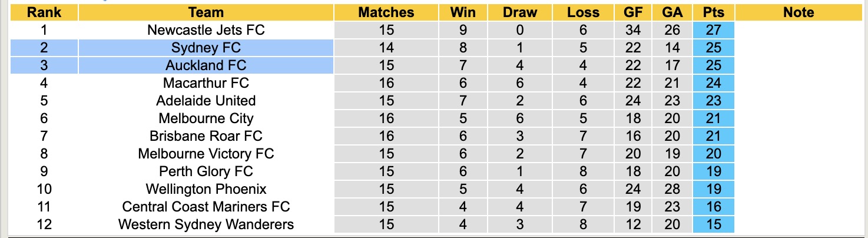Open Macarthur FC team entry

pyautogui.click(x=206, y=83)
